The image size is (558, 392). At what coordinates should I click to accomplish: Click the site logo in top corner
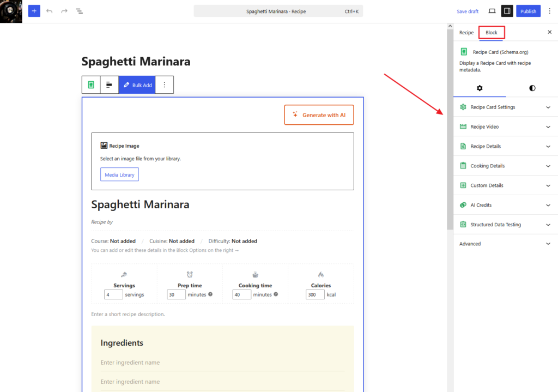tap(11, 11)
